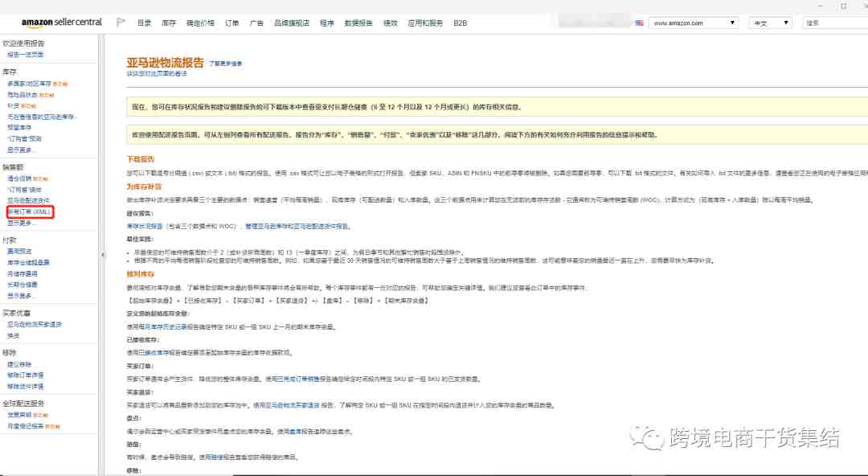Open the B2B menu in top navigation
The height and width of the screenshot is (476, 868).
click(x=460, y=23)
